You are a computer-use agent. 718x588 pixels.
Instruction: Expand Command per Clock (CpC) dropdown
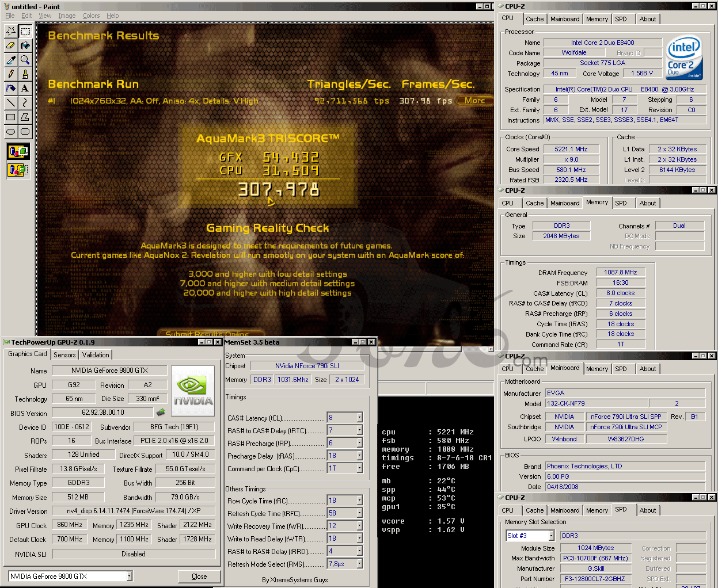coord(360,468)
